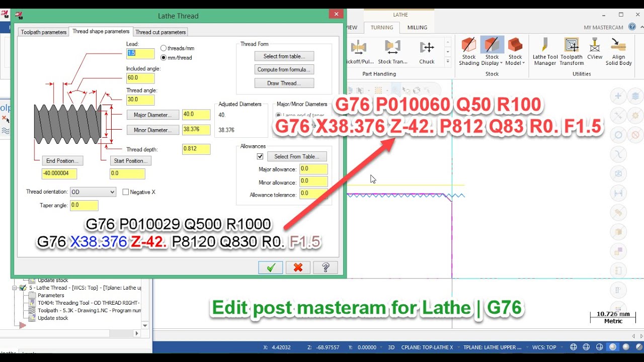Click the layers stack icon on right sidebar
Image resolution: width=644 pixels, height=362 pixels.
tap(635, 97)
